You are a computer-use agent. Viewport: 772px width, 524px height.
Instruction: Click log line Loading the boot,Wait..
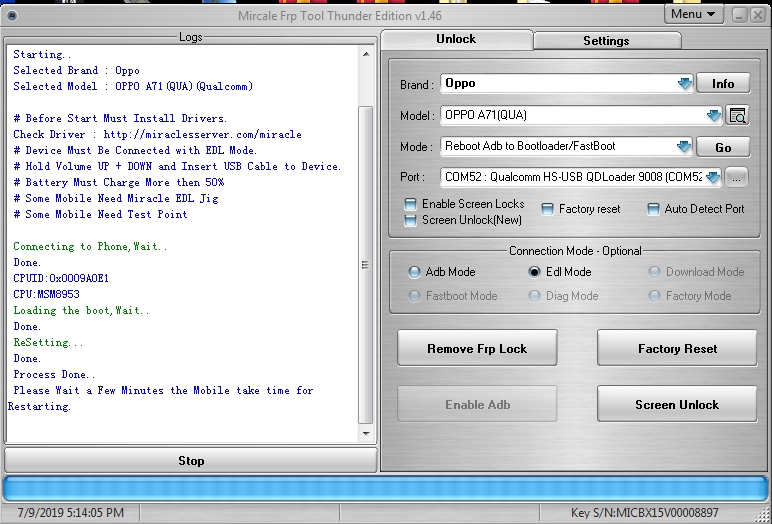81,310
